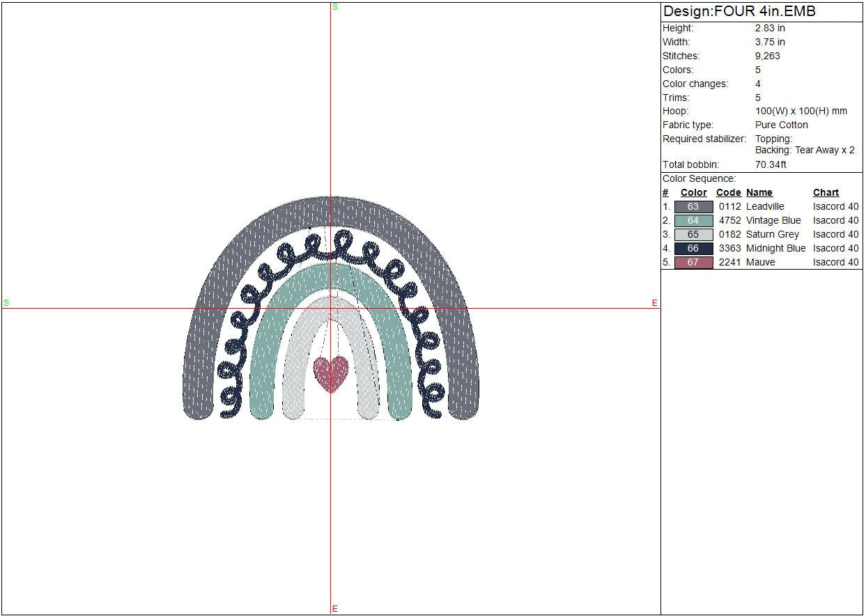Image resolution: width=866 pixels, height=616 pixels.
Task: Click the Design:FOUR 4in.EMB title
Action: [739, 12]
